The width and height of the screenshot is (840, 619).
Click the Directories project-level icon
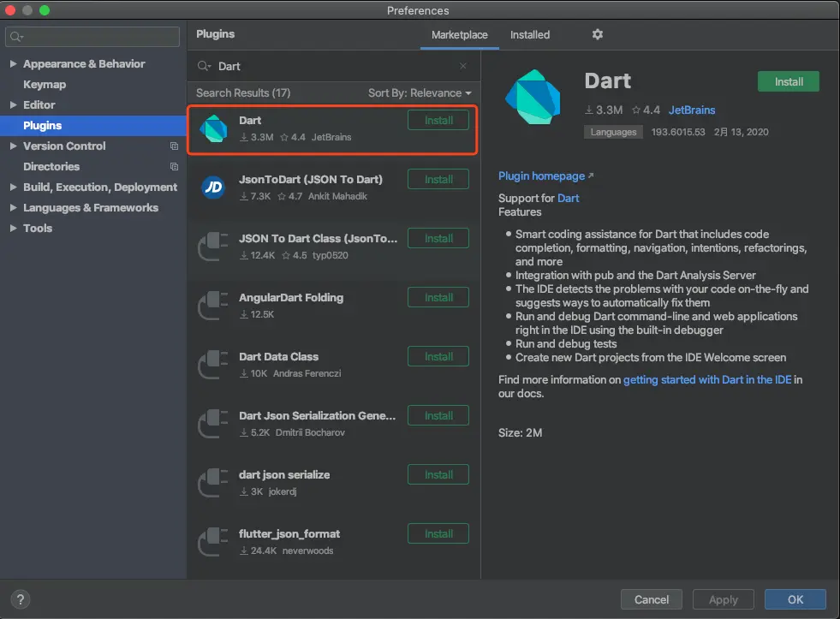tap(174, 167)
